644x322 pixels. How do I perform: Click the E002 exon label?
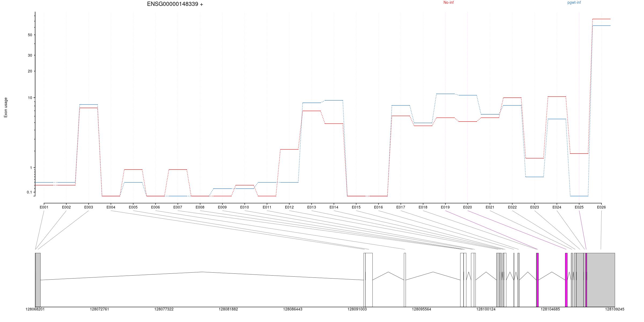[66, 207]
